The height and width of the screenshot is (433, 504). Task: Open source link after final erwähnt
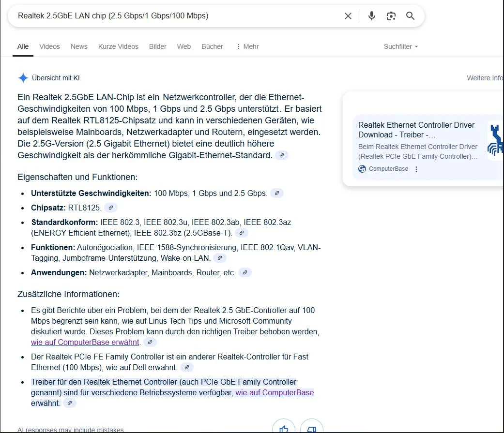click(x=69, y=403)
